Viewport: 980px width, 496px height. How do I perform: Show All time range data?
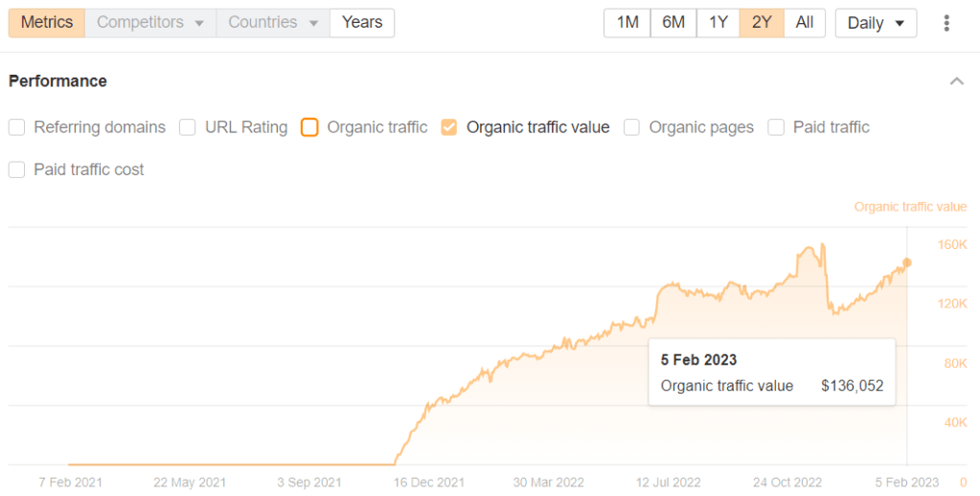tap(805, 23)
